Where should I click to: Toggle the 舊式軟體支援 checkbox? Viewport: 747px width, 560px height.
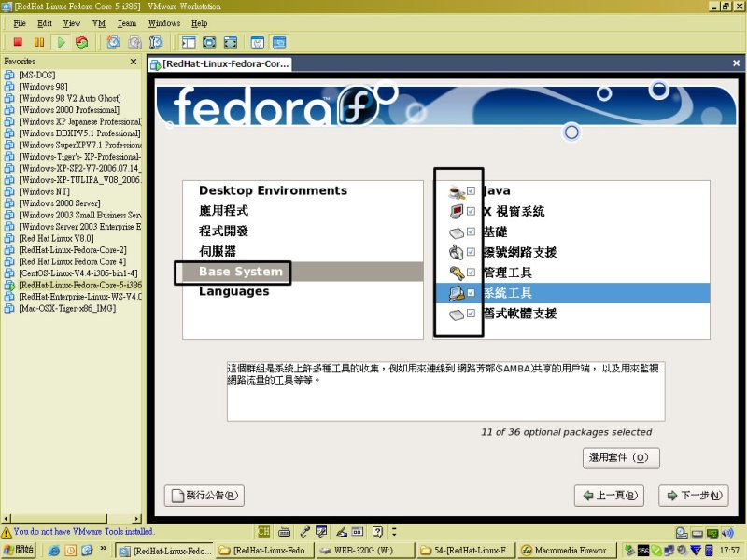point(472,313)
